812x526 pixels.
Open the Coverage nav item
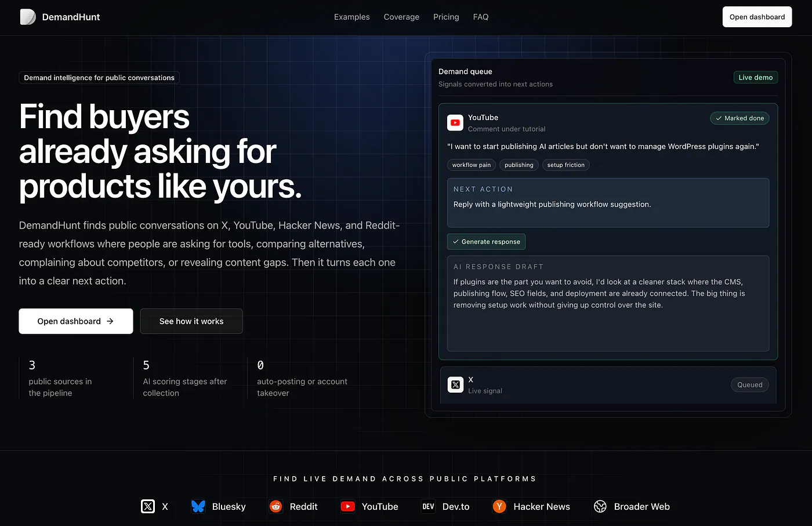(x=401, y=17)
